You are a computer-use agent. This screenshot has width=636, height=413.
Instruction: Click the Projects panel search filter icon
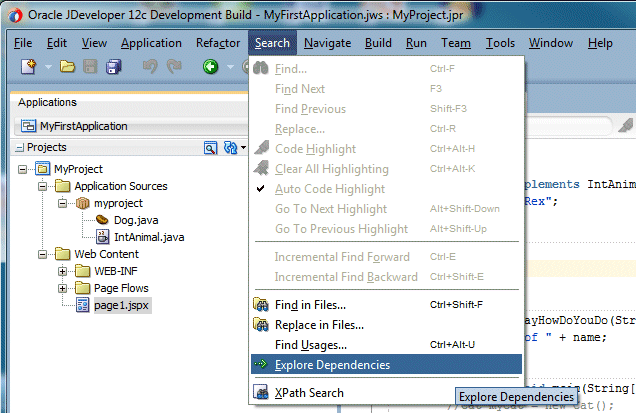click(x=211, y=148)
